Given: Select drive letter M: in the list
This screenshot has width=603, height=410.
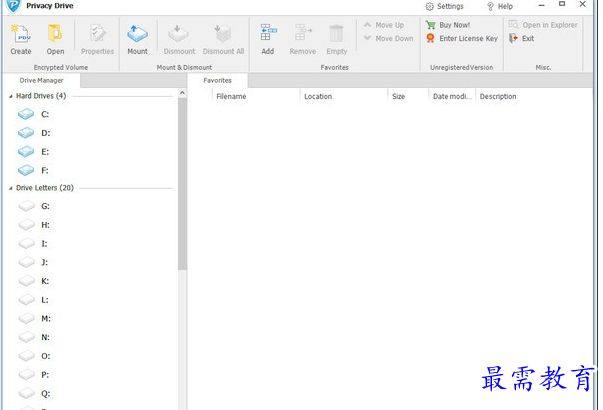Looking at the screenshot, I should pyautogui.click(x=45, y=318).
